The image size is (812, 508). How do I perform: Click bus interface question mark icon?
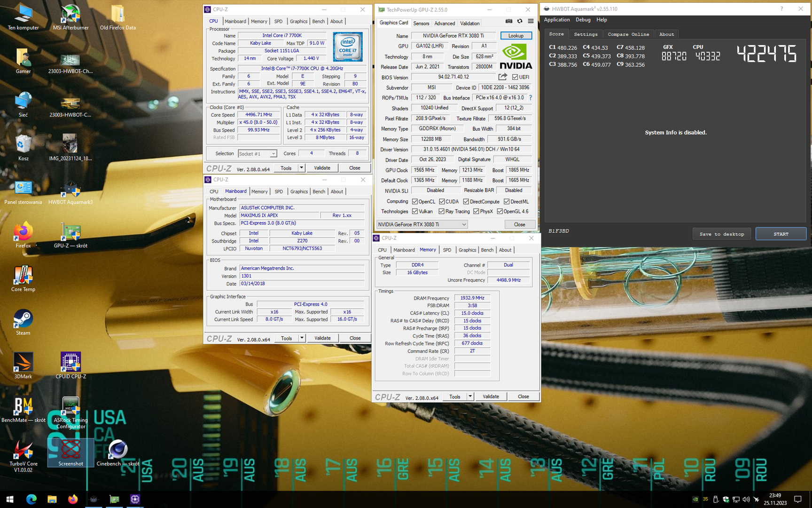[531, 97]
